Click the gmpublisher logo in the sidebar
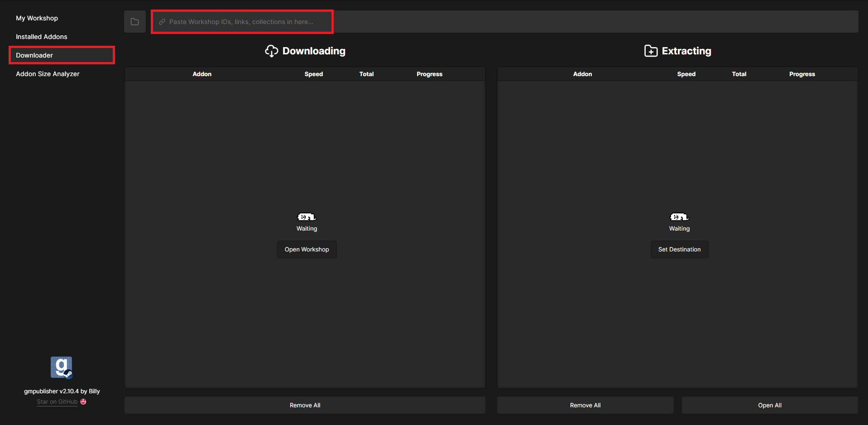This screenshot has height=425, width=868. [62, 367]
